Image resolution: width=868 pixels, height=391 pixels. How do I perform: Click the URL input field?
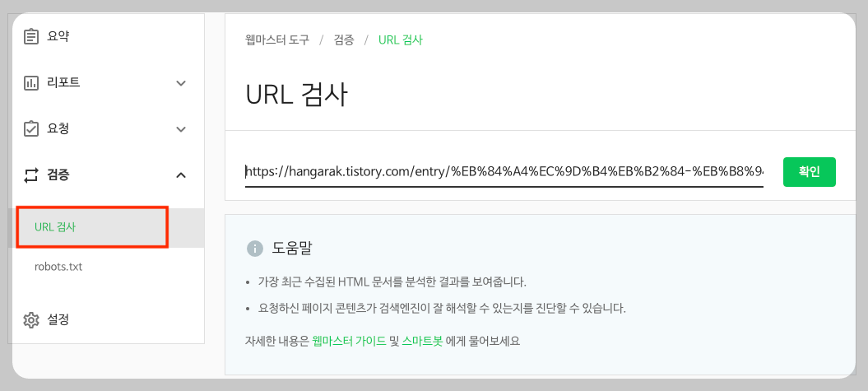tap(504, 172)
